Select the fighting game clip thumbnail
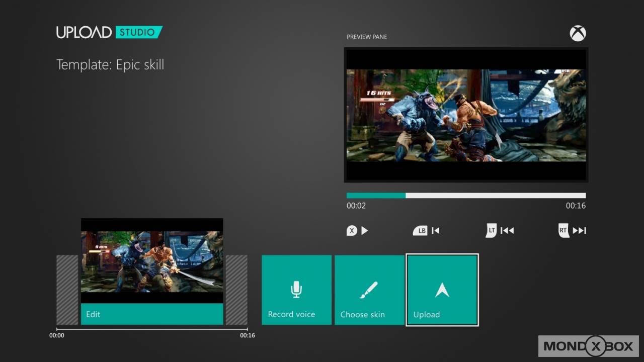The width and height of the screenshot is (644, 362). click(x=152, y=261)
